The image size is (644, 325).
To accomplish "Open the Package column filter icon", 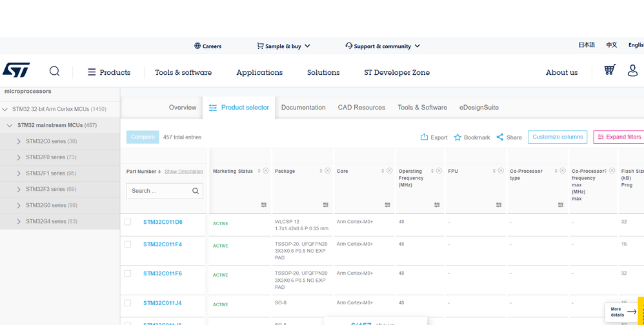I will tap(326, 205).
